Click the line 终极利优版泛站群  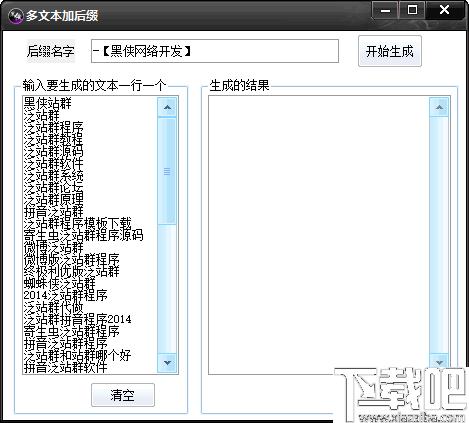click(72, 271)
